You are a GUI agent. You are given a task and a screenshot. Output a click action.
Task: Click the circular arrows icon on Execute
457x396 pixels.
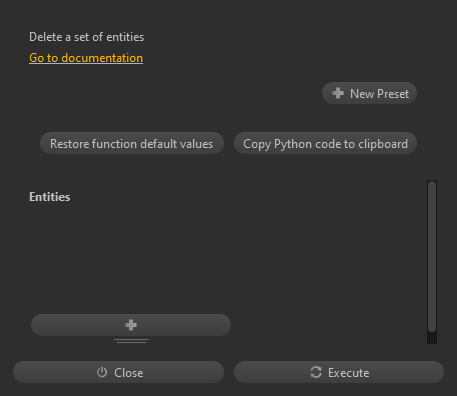pyautogui.click(x=316, y=372)
